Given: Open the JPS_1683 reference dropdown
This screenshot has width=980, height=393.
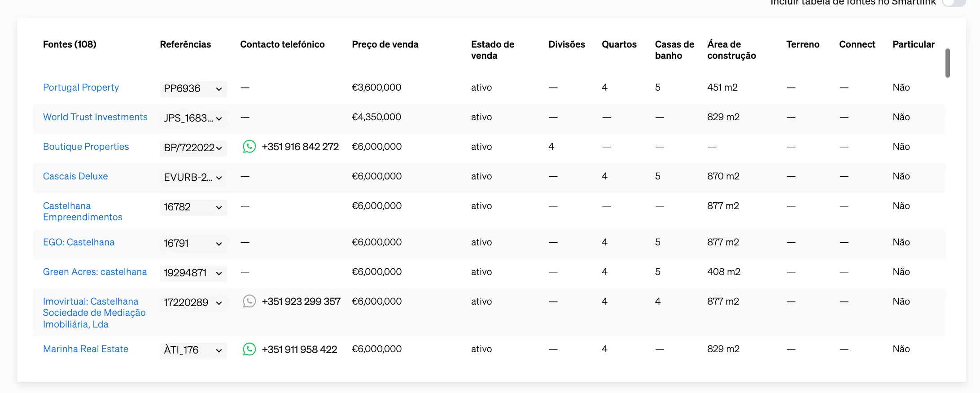Looking at the screenshot, I should (x=193, y=118).
